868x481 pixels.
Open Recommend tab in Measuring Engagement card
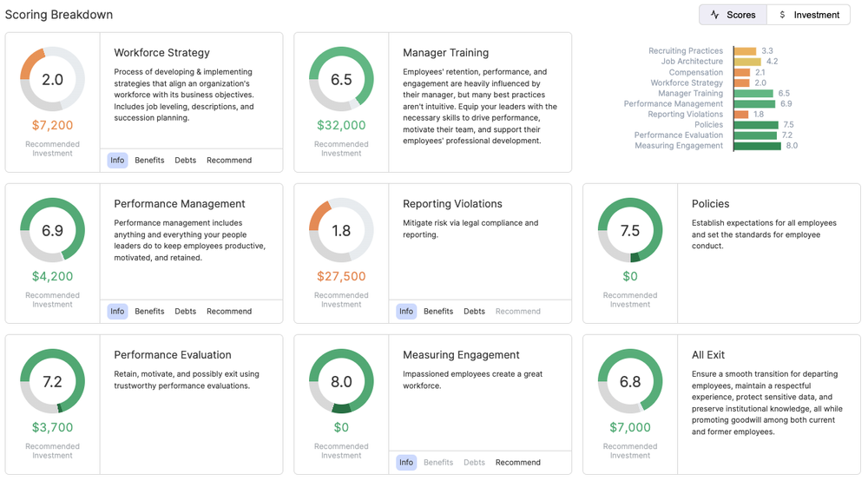(518, 462)
